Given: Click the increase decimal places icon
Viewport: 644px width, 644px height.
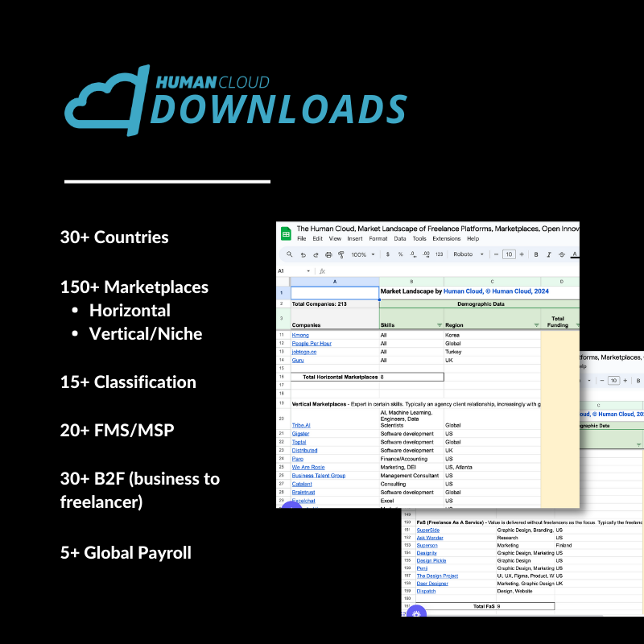Looking at the screenshot, I should tap(426, 254).
